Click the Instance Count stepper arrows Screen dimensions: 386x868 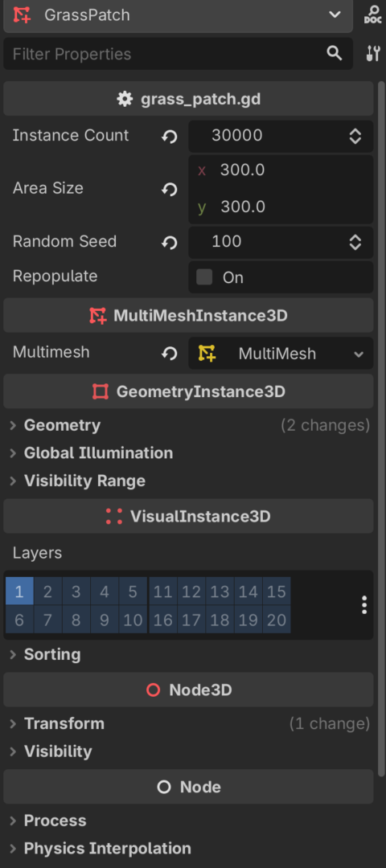(355, 136)
